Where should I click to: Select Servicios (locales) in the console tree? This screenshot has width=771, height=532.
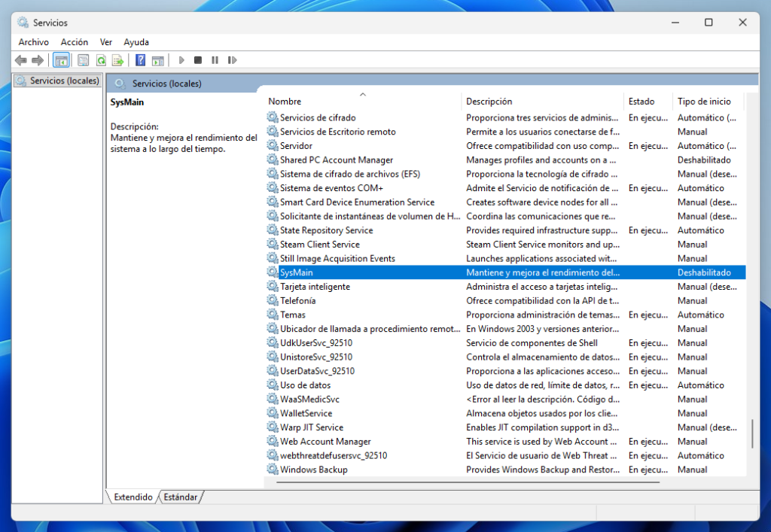pyautogui.click(x=57, y=81)
